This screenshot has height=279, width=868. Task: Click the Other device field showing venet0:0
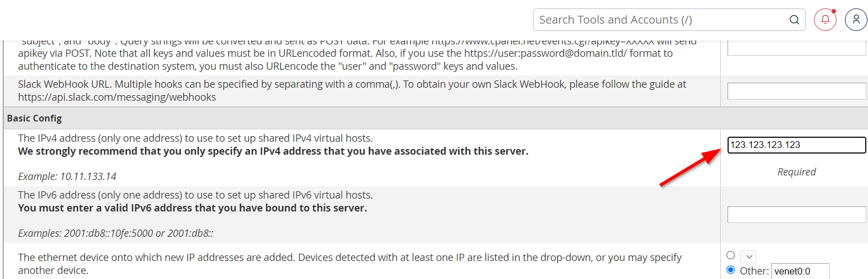[800, 271]
